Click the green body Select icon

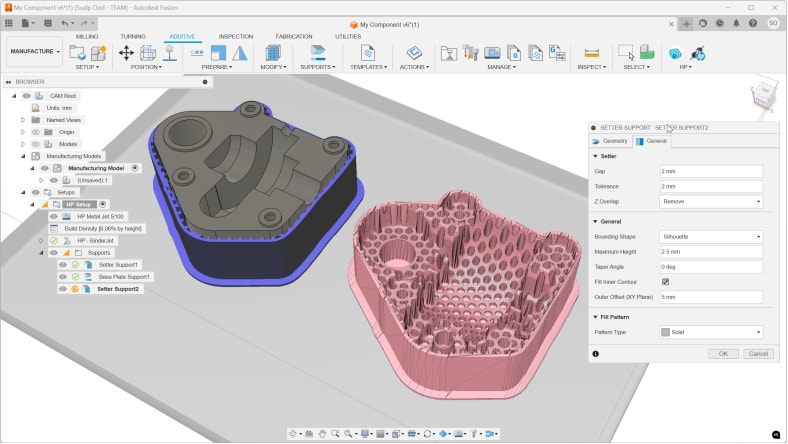point(647,53)
